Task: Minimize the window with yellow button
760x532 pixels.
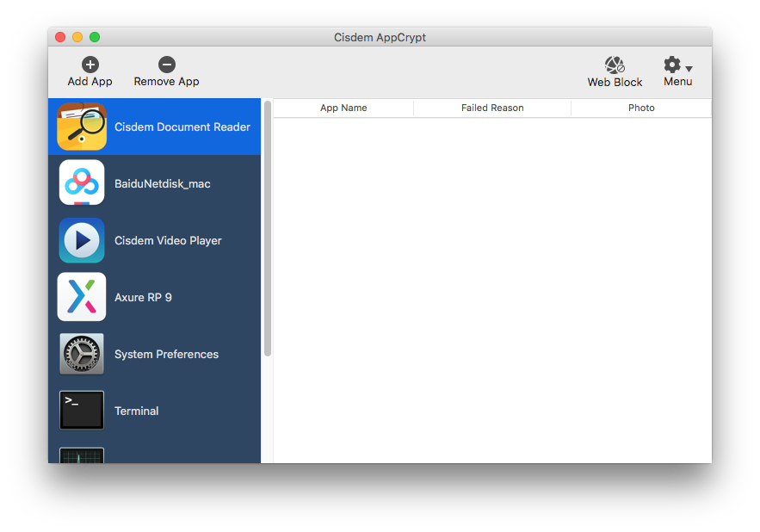Action: pyautogui.click(x=77, y=37)
